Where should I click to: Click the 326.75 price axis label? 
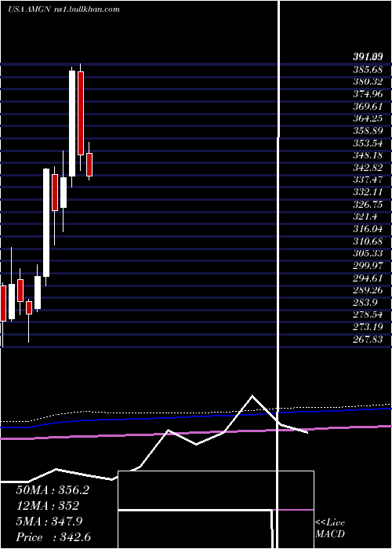(x=368, y=205)
